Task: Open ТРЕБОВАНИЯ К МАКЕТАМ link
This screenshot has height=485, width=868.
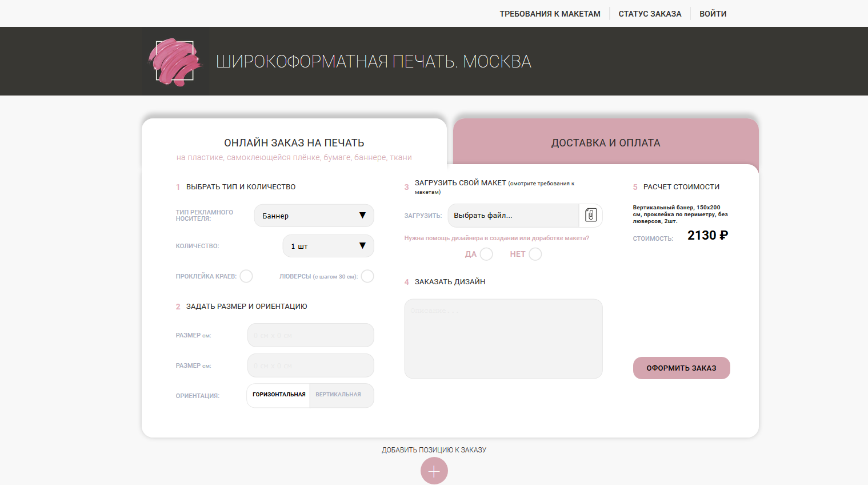Action: pos(550,13)
